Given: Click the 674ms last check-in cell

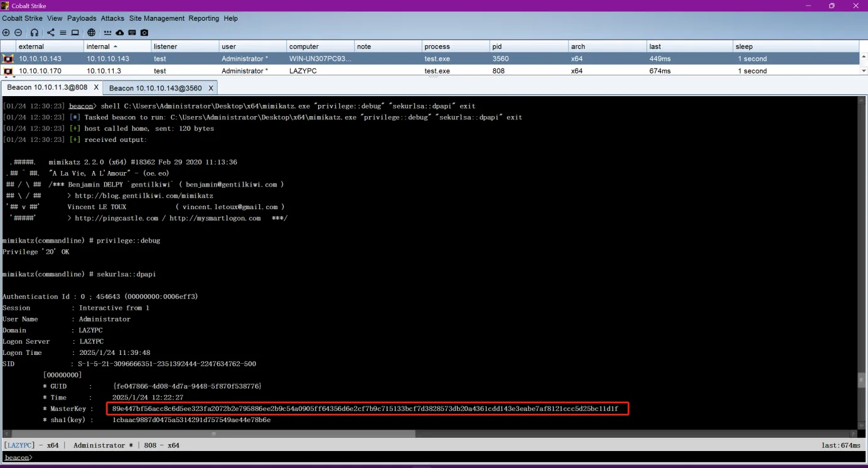Looking at the screenshot, I should (x=690, y=71).
